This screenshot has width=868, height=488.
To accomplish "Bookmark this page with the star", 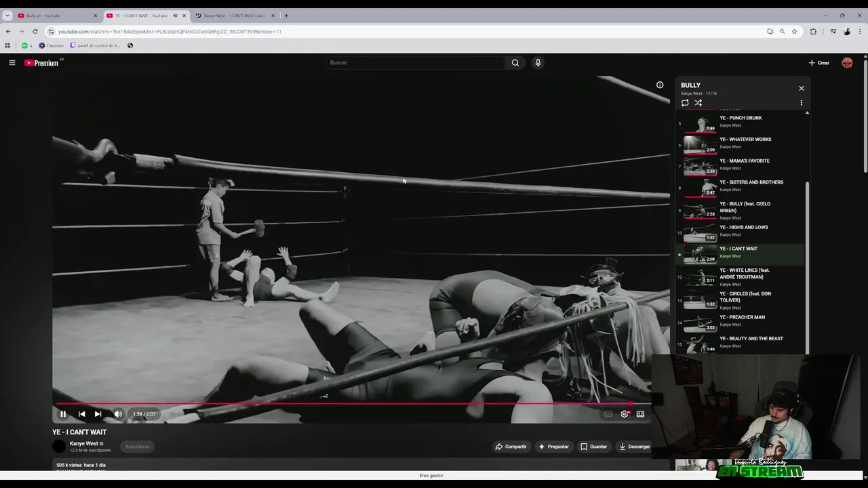I will pyautogui.click(x=794, y=31).
